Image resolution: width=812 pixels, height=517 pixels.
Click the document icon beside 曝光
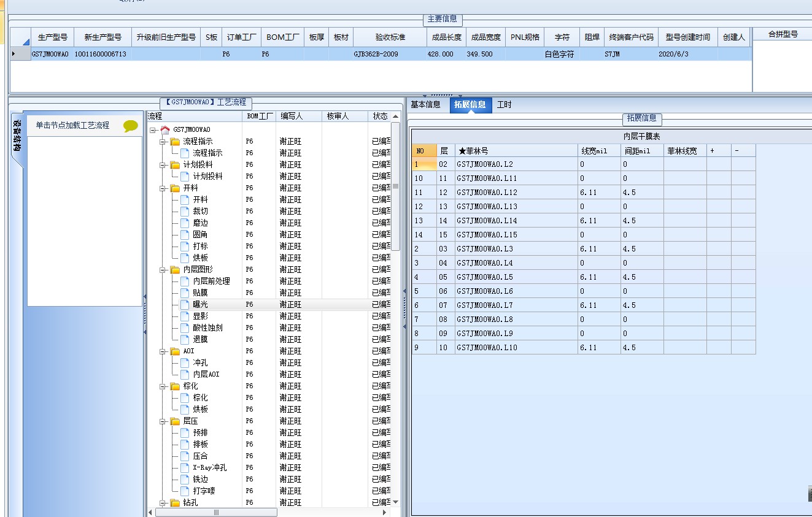185,304
